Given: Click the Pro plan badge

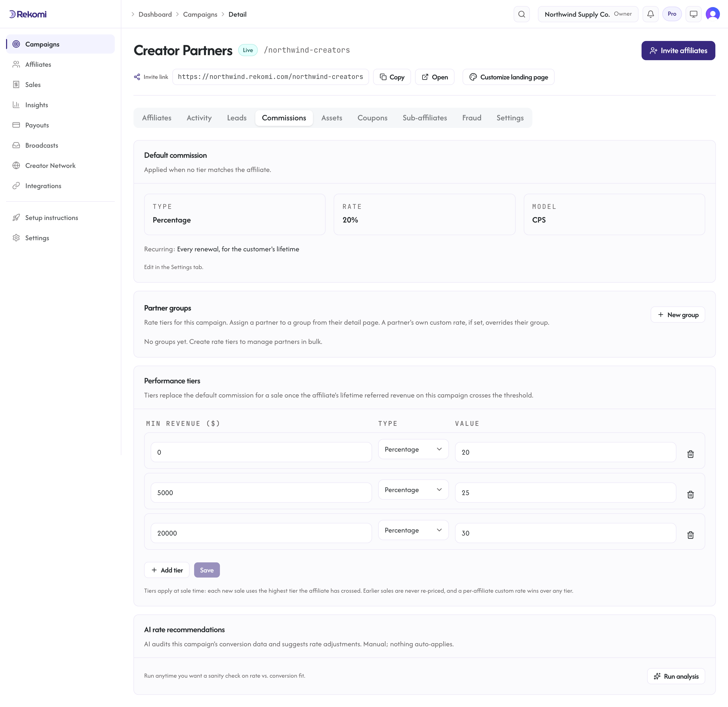Looking at the screenshot, I should pyautogui.click(x=672, y=14).
